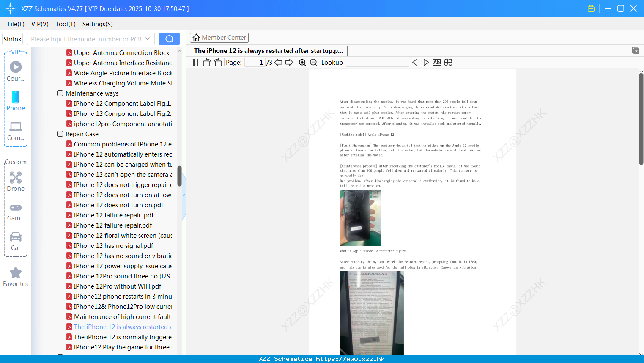Collapse the Maintenance ways tree node
The image size is (644, 363).
pyautogui.click(x=60, y=93)
